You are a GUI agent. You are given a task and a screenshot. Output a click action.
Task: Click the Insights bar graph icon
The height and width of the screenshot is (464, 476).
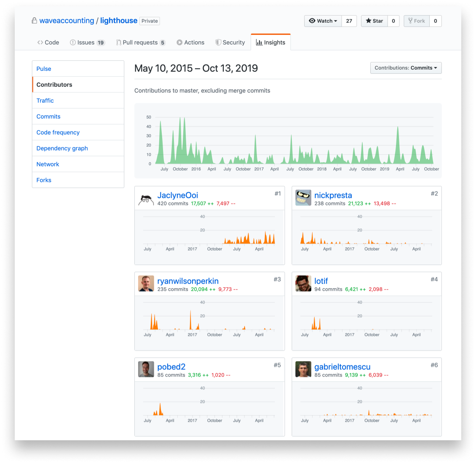[259, 43]
